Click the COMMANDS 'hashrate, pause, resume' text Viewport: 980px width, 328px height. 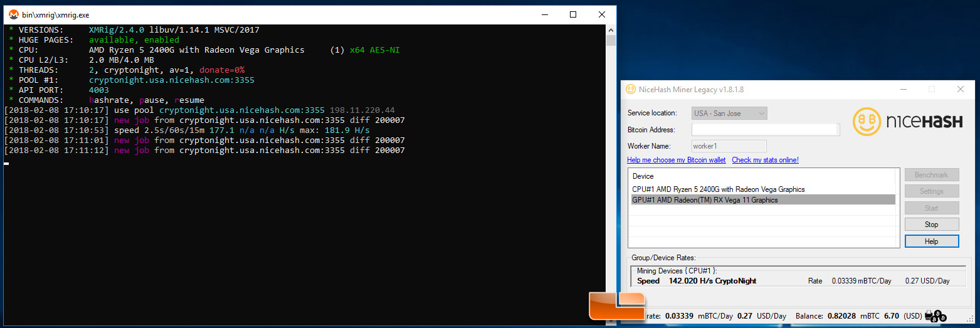click(x=147, y=100)
